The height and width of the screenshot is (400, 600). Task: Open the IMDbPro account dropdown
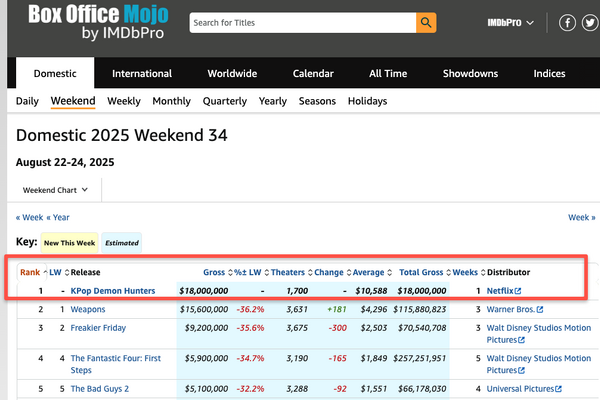click(510, 22)
